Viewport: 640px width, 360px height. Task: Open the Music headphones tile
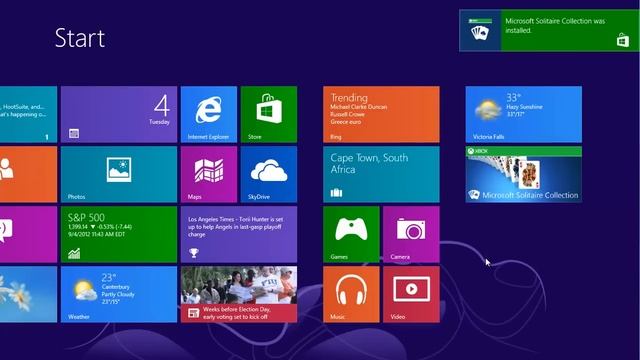point(351,294)
